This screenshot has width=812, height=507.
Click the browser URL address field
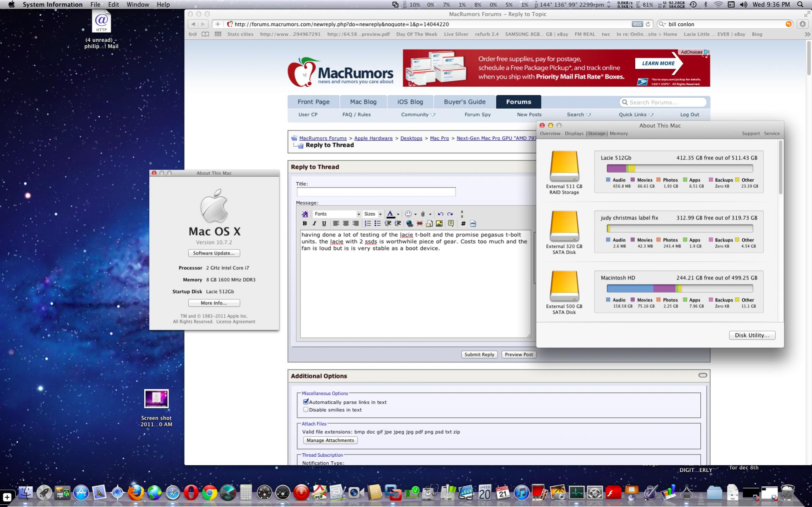[x=427, y=24]
